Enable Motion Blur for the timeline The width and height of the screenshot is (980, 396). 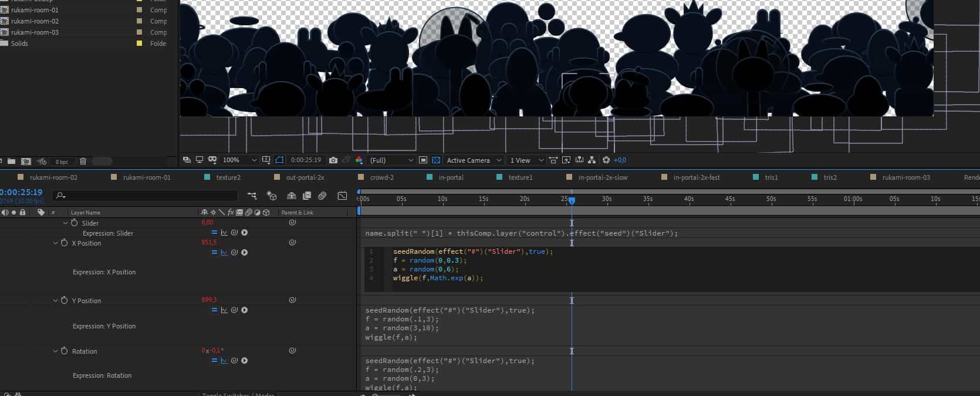(322, 196)
